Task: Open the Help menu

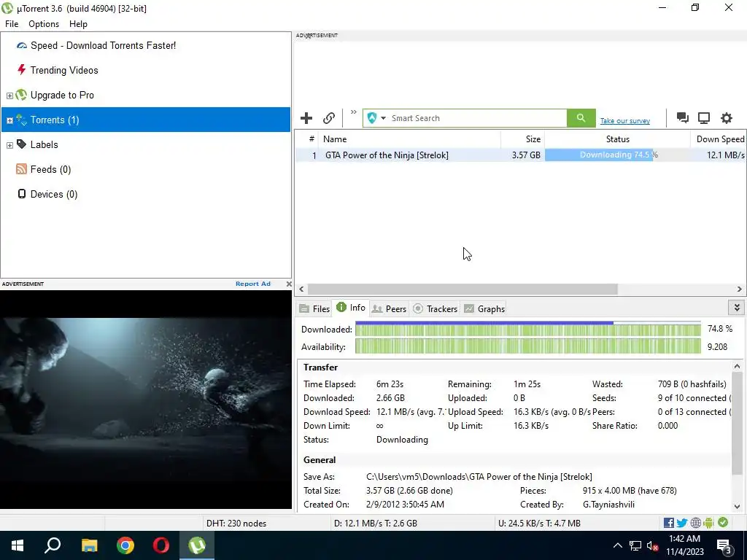Action: (78, 24)
